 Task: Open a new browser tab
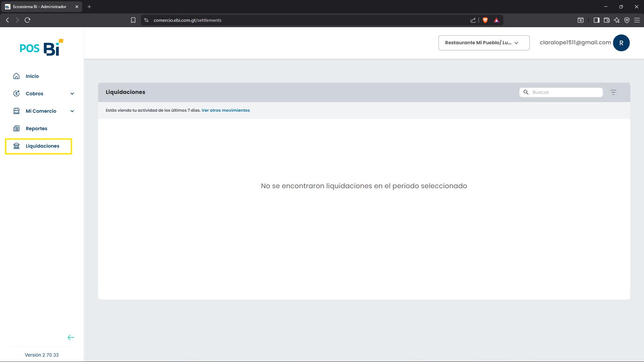point(89,7)
